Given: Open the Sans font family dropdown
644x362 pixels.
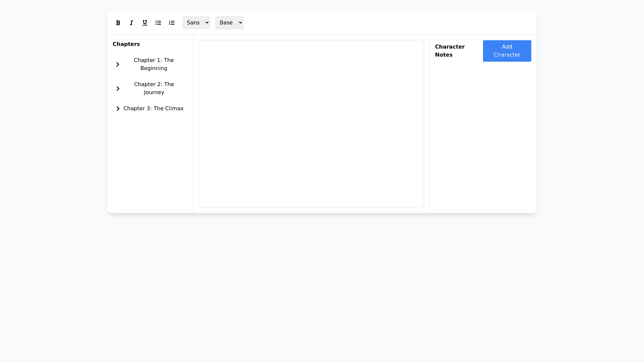Looking at the screenshot, I should coord(196,23).
